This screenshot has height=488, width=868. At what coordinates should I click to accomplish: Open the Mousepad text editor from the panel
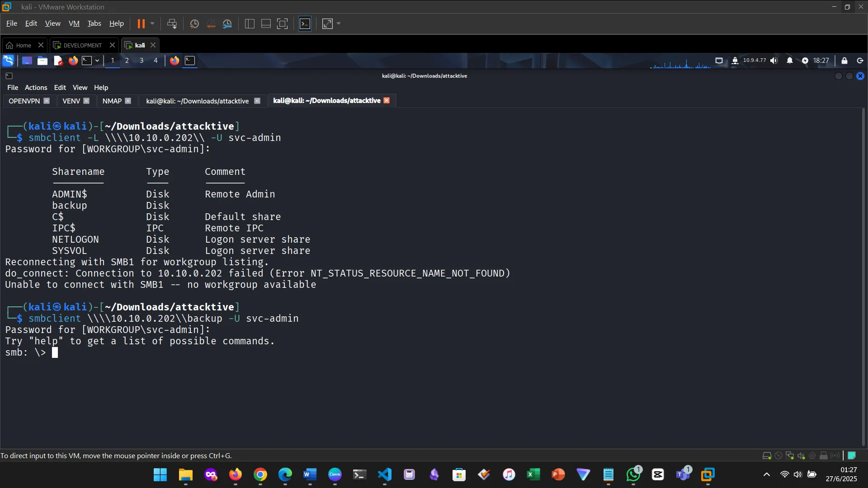[58, 60]
